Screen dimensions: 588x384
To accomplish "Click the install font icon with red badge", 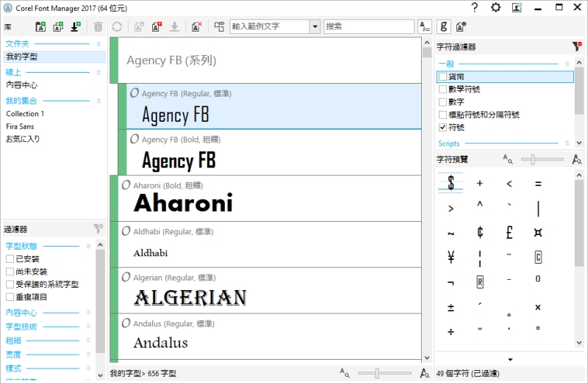I will [x=157, y=26].
